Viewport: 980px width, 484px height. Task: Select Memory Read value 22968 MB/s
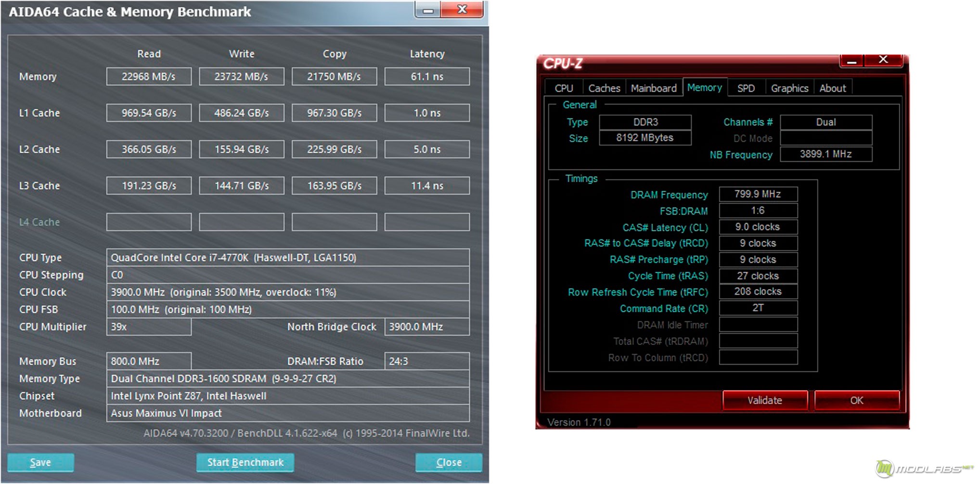tap(149, 77)
